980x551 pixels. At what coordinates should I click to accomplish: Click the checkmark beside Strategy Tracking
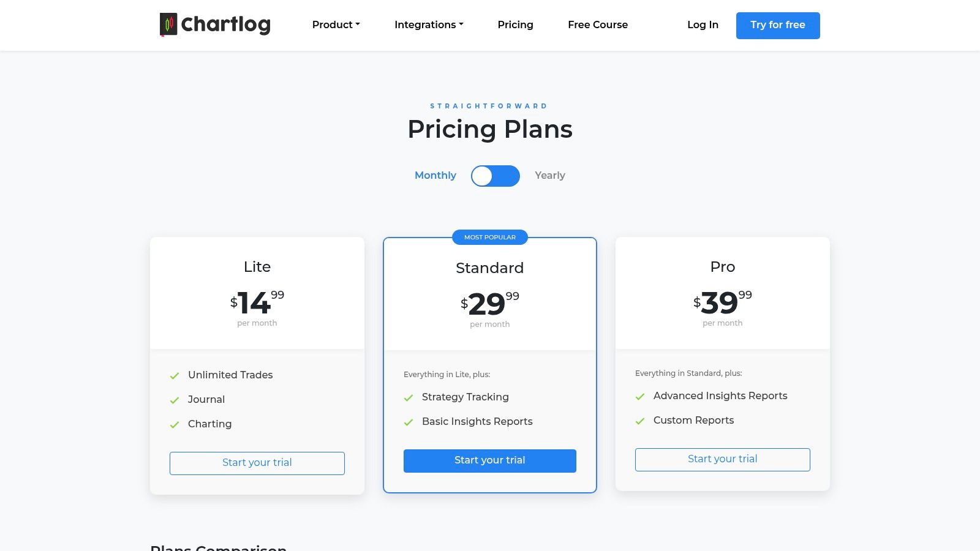[x=408, y=397]
